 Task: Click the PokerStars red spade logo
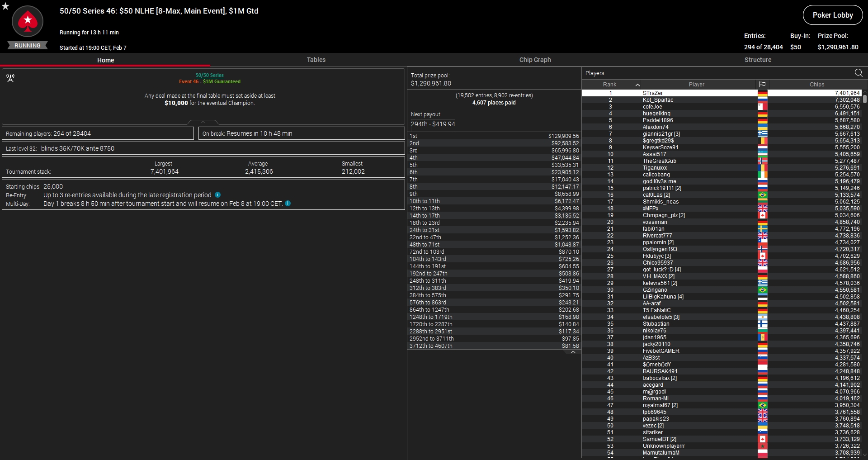click(28, 21)
